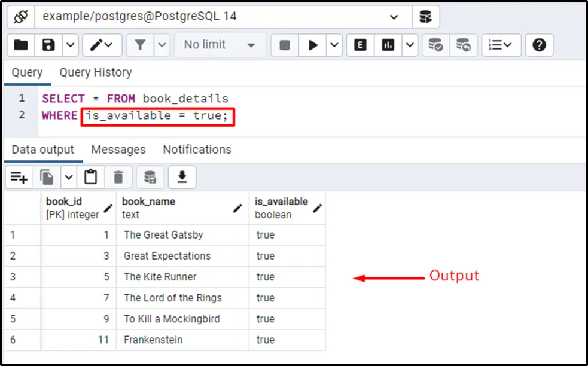
Task: Toggle the connection status icon
Action: pyautogui.click(x=21, y=17)
